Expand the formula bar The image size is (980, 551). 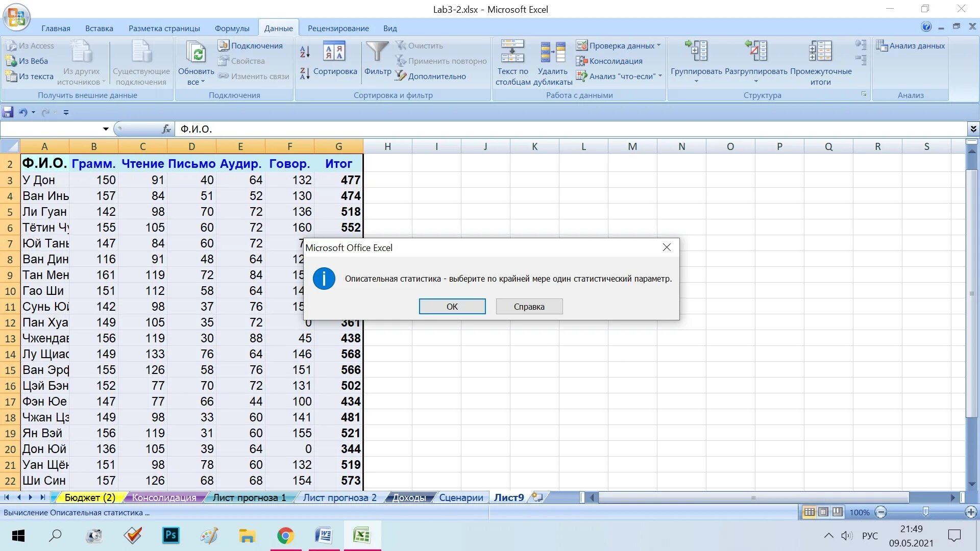click(973, 129)
